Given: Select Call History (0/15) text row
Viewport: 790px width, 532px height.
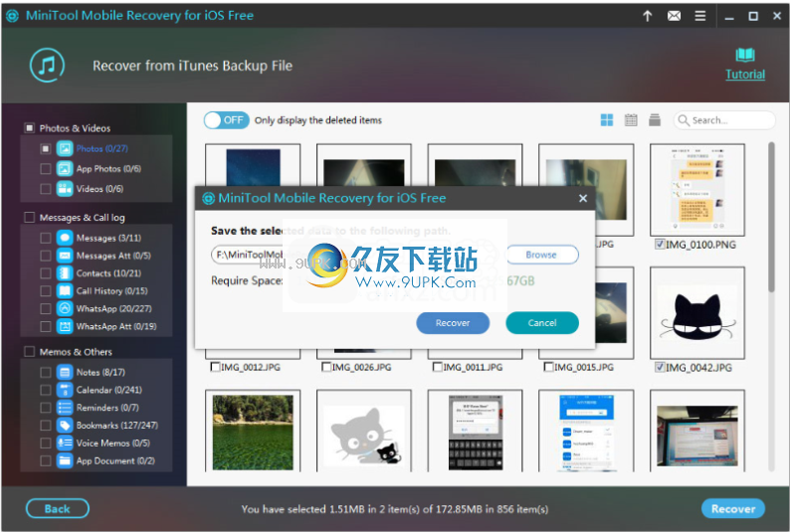Looking at the screenshot, I should pos(111,291).
